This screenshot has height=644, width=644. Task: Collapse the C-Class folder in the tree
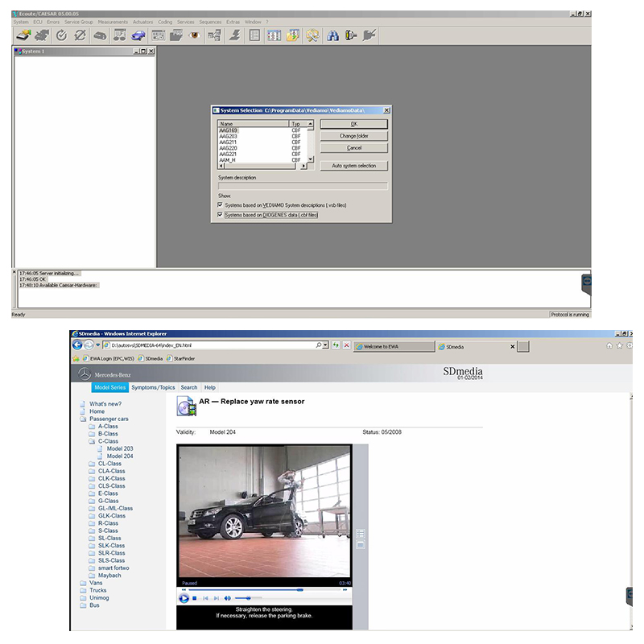92,441
